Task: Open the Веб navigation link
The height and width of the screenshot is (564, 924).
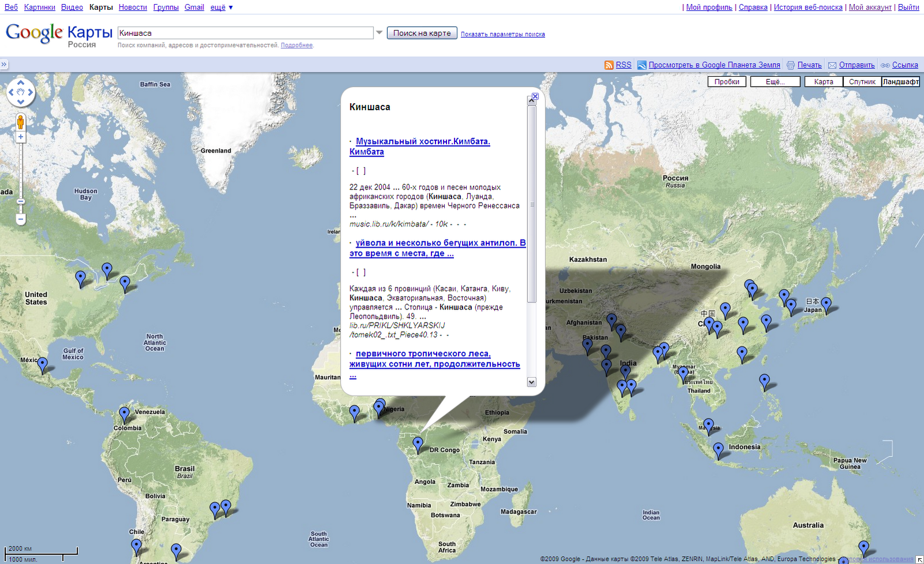Action: (x=11, y=8)
